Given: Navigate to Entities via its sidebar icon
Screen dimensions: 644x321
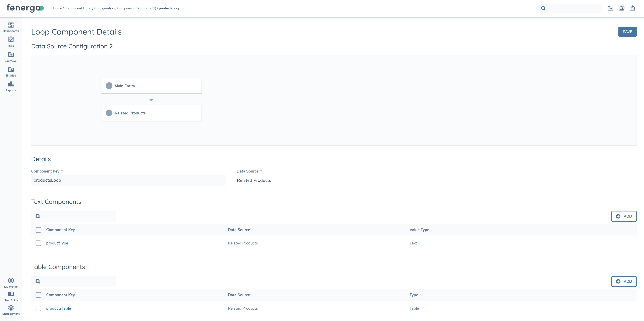Looking at the screenshot, I should point(11,71).
